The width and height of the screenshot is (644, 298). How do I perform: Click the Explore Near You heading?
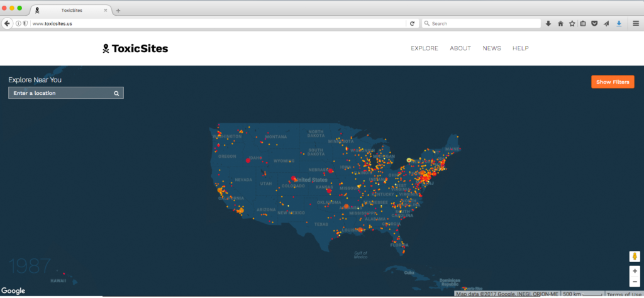[x=35, y=80]
